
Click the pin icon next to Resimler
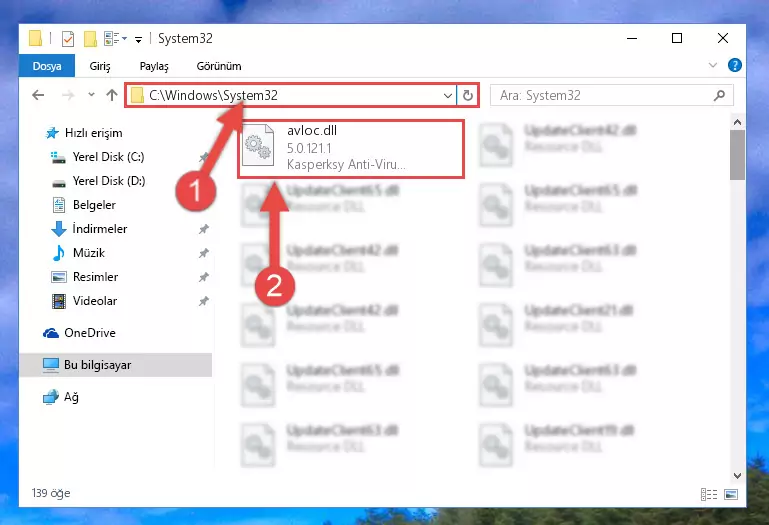pyautogui.click(x=204, y=277)
